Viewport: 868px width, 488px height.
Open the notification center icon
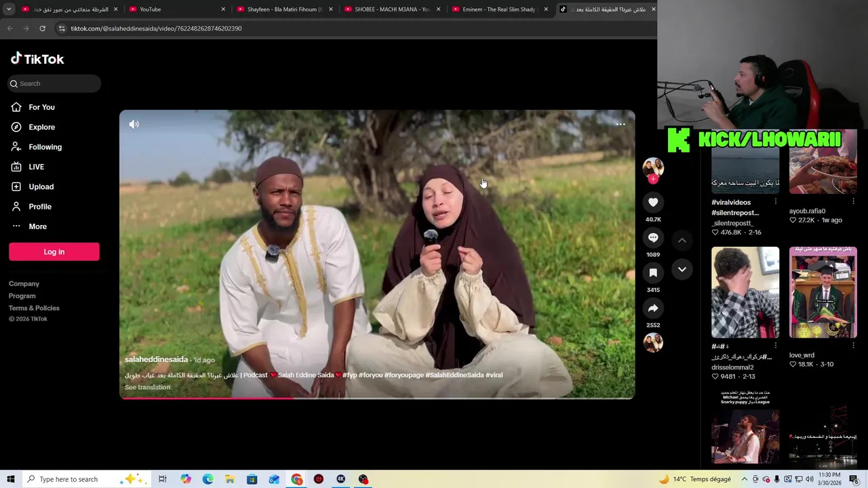click(x=854, y=479)
